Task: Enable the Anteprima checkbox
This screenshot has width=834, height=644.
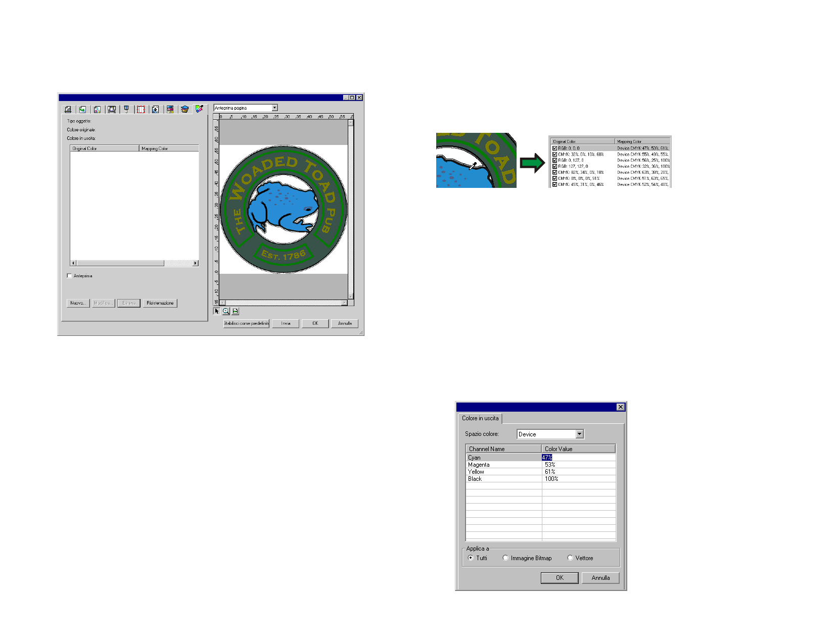Action: click(x=69, y=276)
